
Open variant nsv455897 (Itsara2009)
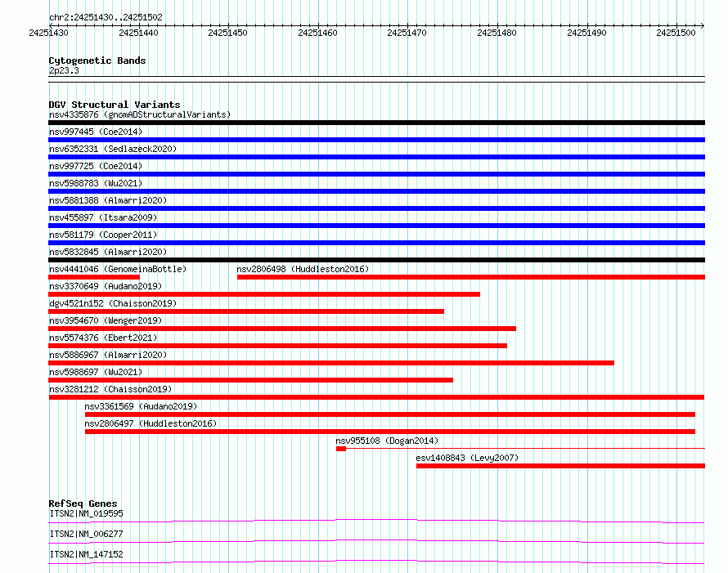point(103,217)
